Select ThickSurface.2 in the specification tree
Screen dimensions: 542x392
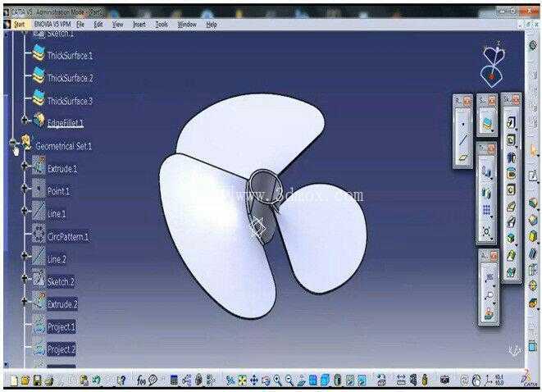pos(71,78)
